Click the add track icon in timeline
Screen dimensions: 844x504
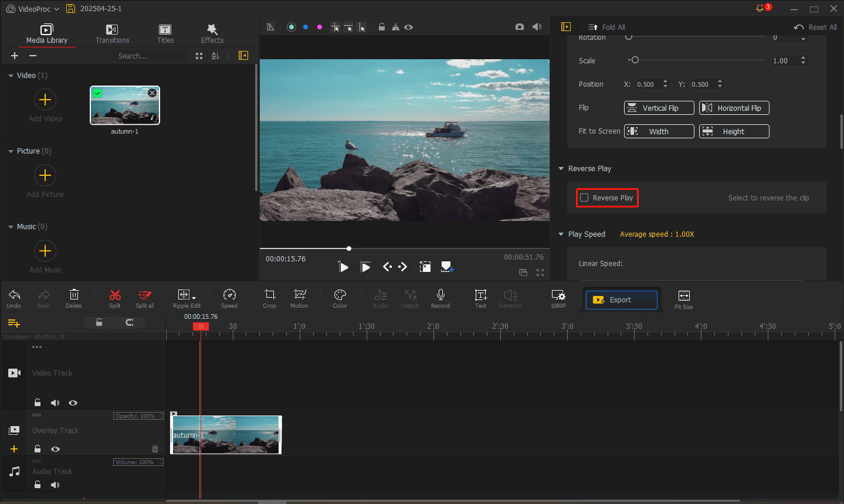14,323
